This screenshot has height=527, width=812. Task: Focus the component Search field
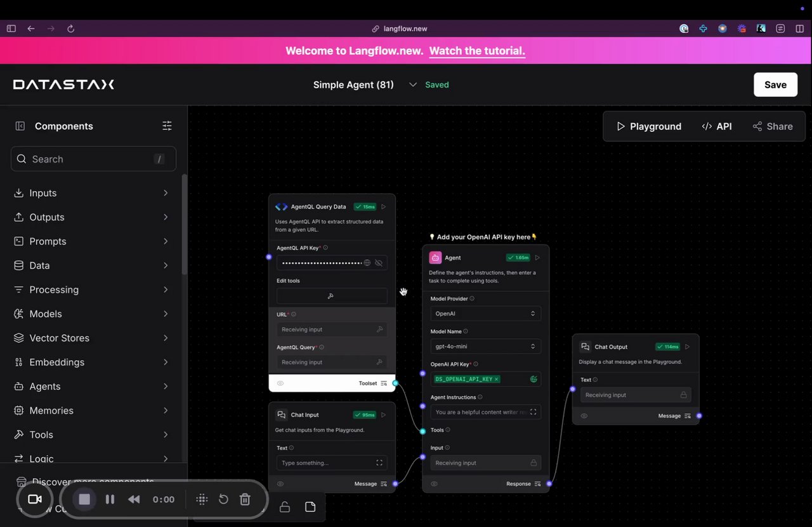click(x=93, y=159)
